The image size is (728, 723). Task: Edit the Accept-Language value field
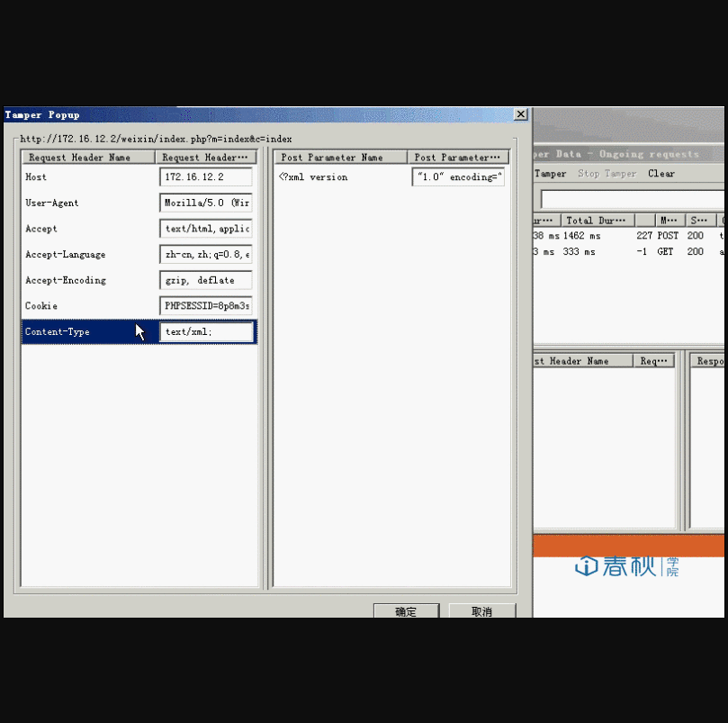(x=206, y=255)
